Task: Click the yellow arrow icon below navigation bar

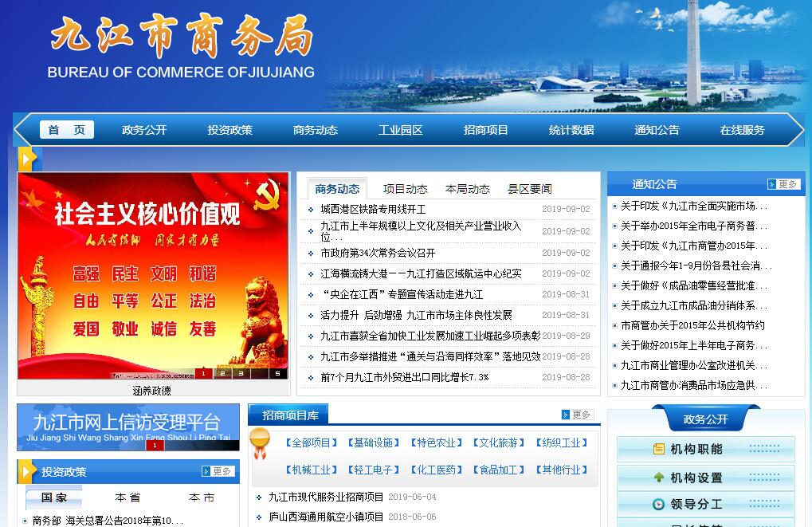Action: 27,159
